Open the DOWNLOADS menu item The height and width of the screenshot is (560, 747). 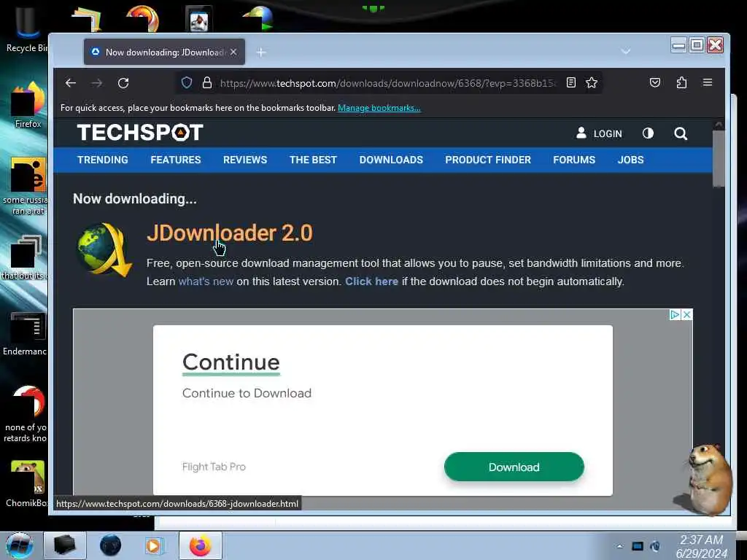point(391,160)
